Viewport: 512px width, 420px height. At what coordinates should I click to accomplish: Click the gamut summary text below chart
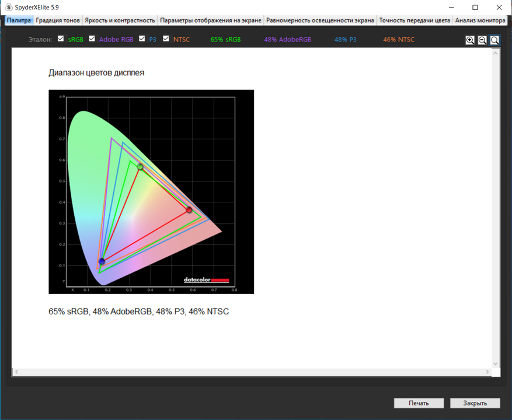pos(139,311)
